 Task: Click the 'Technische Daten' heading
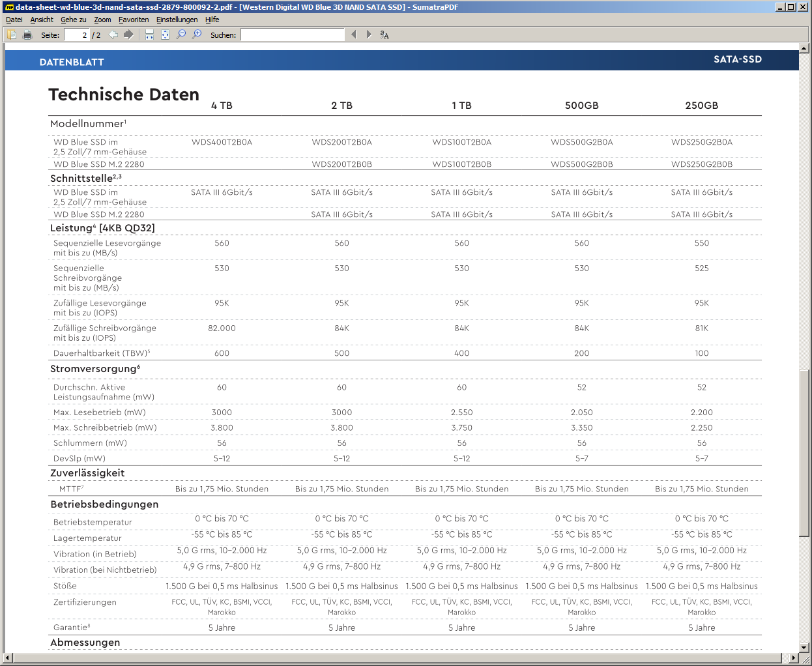click(124, 94)
